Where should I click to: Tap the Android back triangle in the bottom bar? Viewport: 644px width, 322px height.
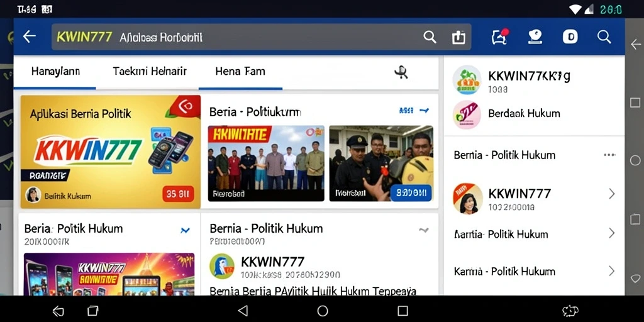(243, 311)
